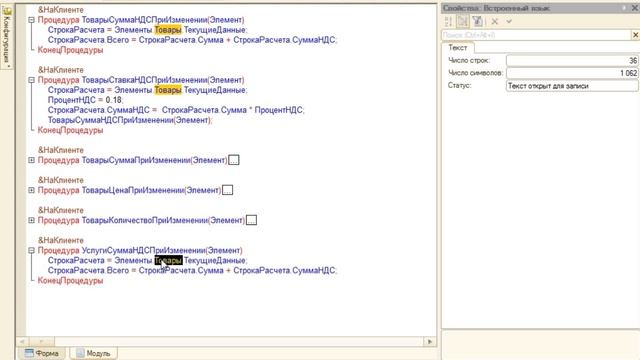The width and height of the screenshot is (640, 360).
Task: Click the Статус value field
Action: pyautogui.click(x=572, y=86)
